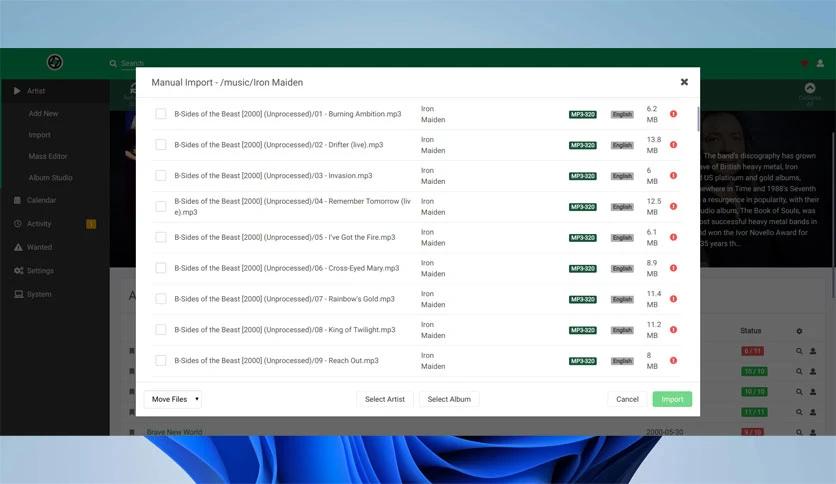The height and width of the screenshot is (484, 836).
Task: Click Iron Maiden artist cell for Burning Ambition
Action: tap(433, 114)
